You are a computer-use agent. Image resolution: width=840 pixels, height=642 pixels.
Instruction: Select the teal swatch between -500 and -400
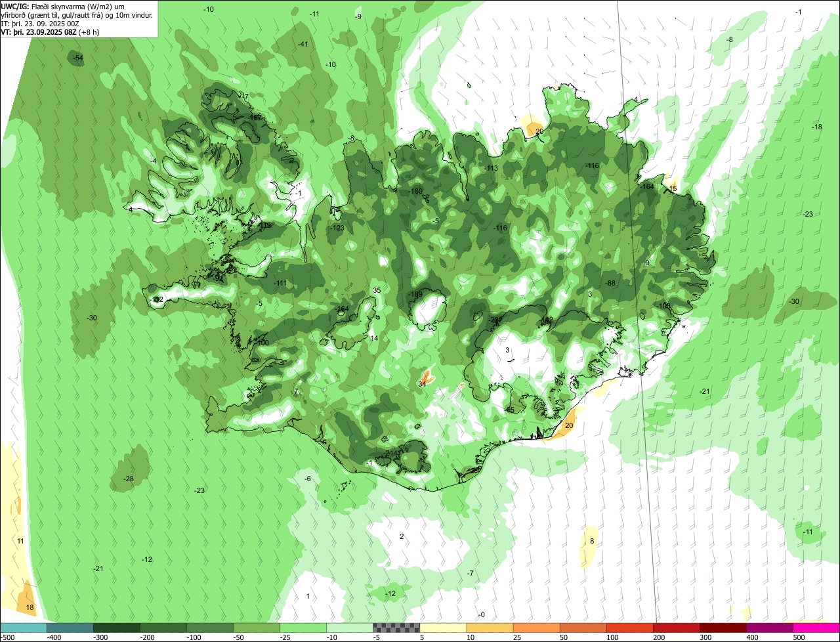pos(24,628)
